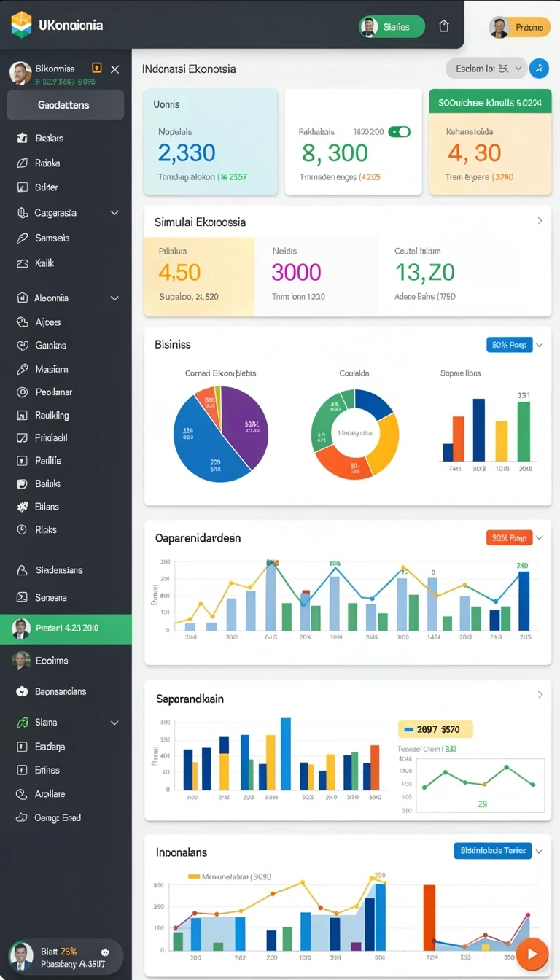
Task: Click the Sistinlobde Taries blue button
Action: 492,850
